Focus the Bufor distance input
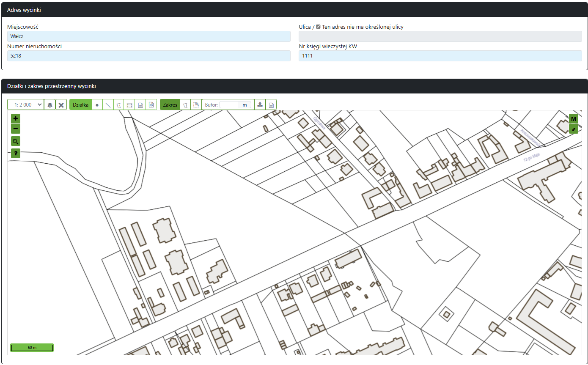Image resolution: width=588 pixels, height=365 pixels. (x=229, y=105)
